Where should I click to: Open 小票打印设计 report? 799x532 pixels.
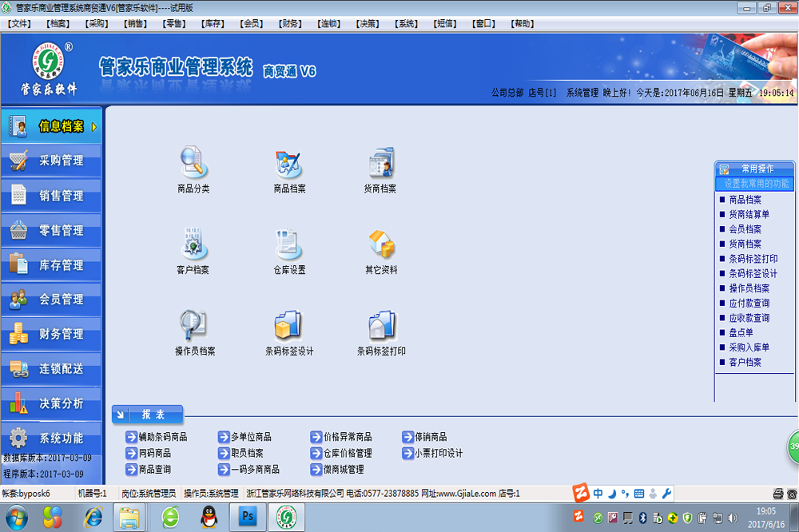[x=432, y=453]
